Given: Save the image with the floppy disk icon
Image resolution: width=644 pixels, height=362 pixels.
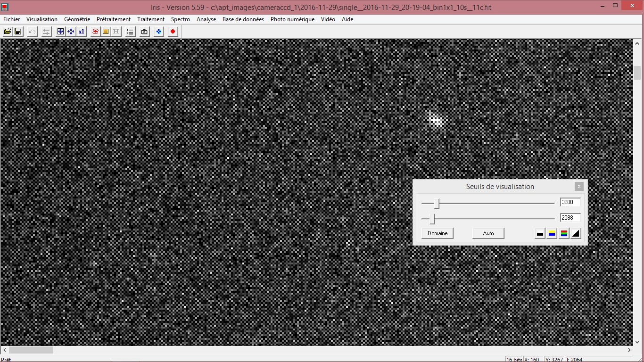Looking at the screenshot, I should [18, 32].
